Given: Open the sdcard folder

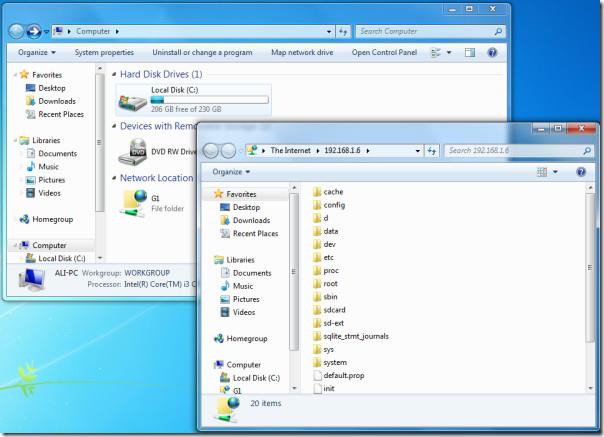Looking at the screenshot, I should coord(334,310).
